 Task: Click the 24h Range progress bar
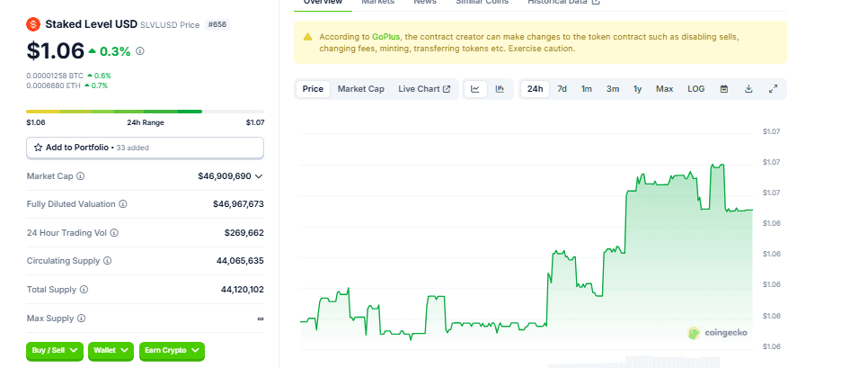click(145, 112)
